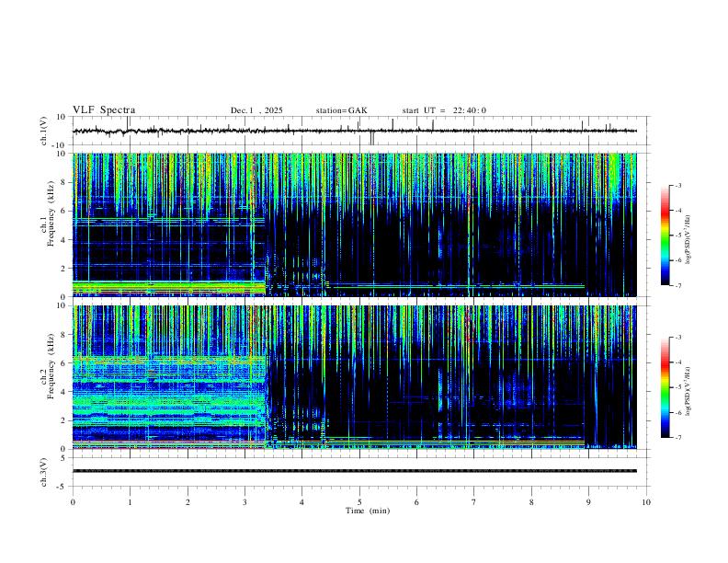Click the time axis tick label "8"
This screenshot has width=728, height=563.
pyautogui.click(x=531, y=502)
